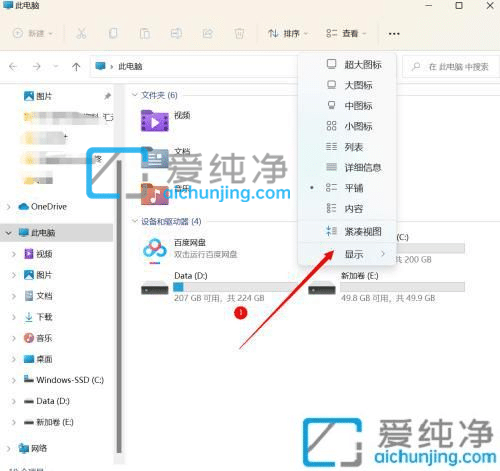500x471 pixels.
Task: Click Data (D:) storage usage bar
Action: [x=235, y=287]
